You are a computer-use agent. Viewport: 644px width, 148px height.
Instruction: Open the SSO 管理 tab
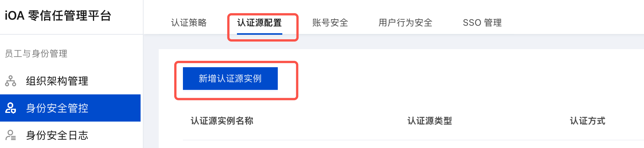482,23
